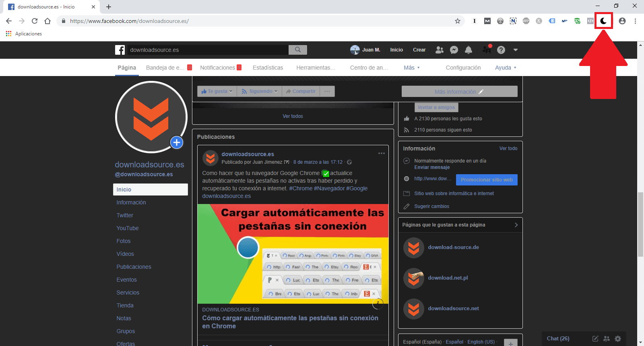644x346 pixels.
Task: Open Facebook quick help question icon
Action: coord(501,50)
